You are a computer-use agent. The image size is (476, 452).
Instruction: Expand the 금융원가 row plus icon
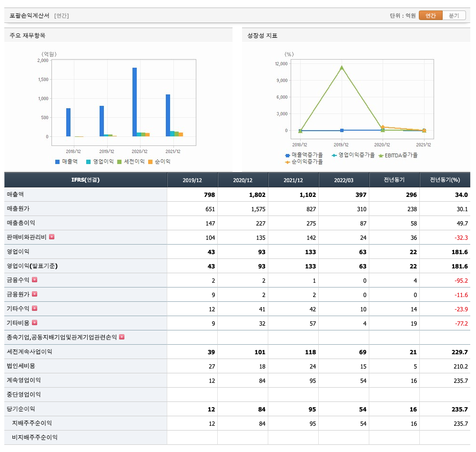(x=35, y=294)
